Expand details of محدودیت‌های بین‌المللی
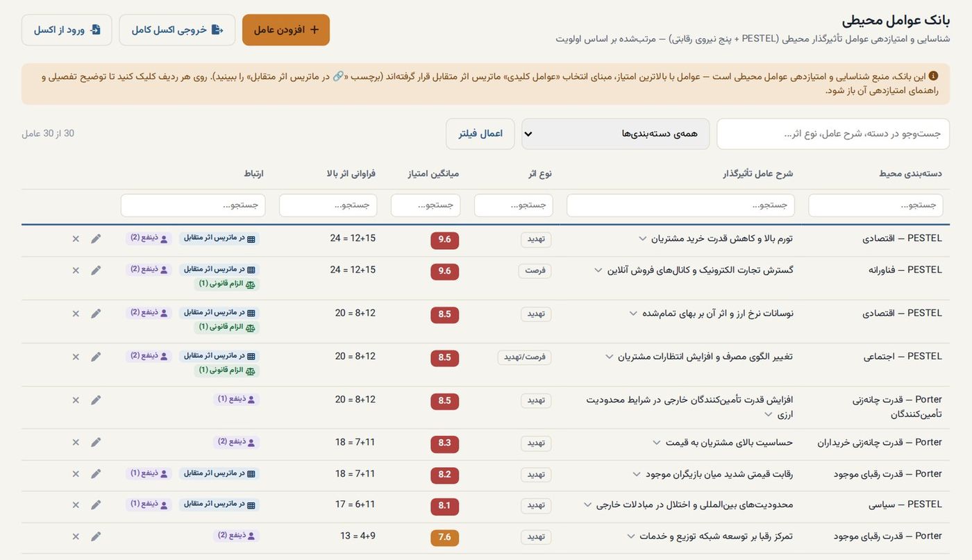The width and height of the screenshot is (972, 560). [587, 505]
